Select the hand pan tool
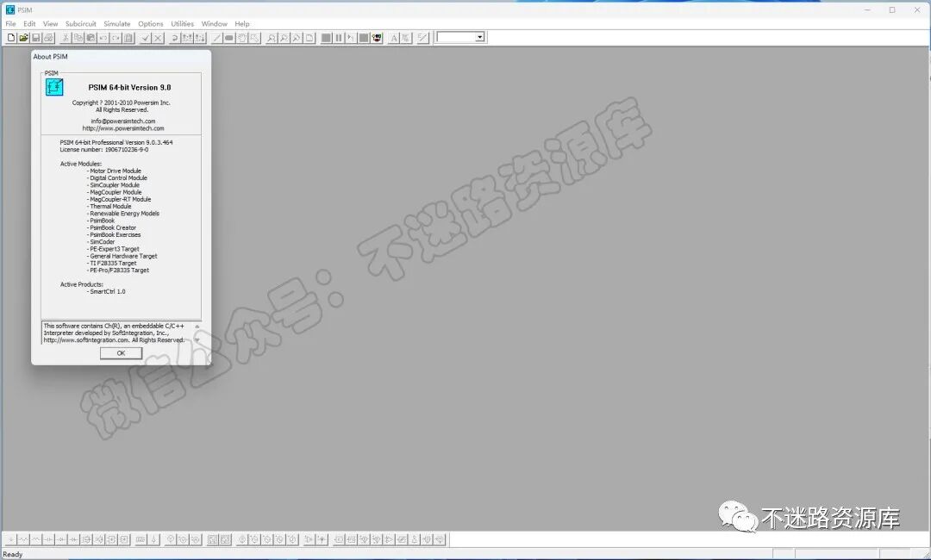This screenshot has height=560, width=931. 241,37
